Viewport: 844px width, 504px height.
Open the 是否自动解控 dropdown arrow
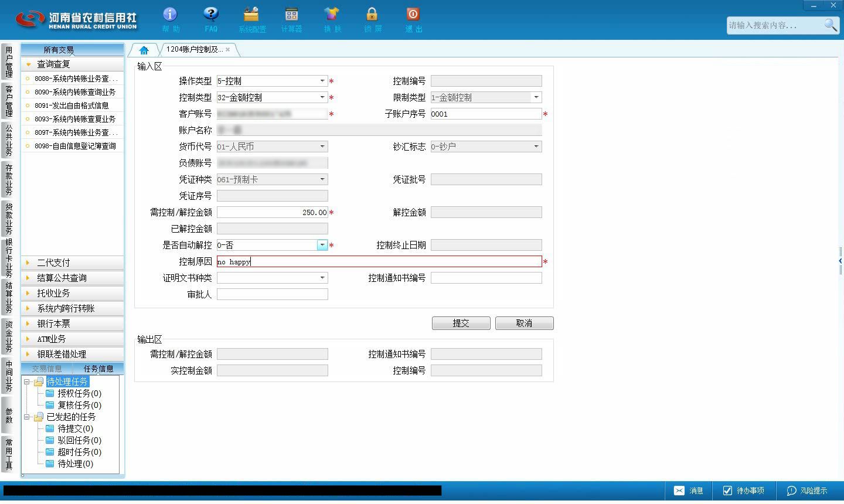pyautogui.click(x=322, y=245)
